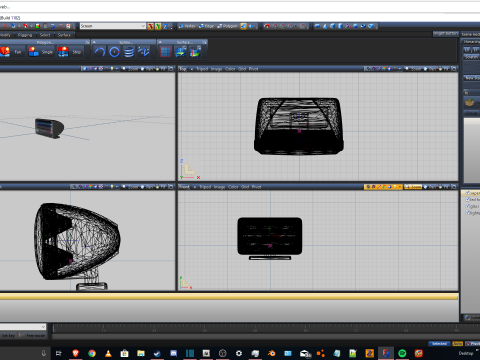This screenshot has width=480, height=360.
Task: Open Spotify from the taskbar
Action: [x=402, y=353]
